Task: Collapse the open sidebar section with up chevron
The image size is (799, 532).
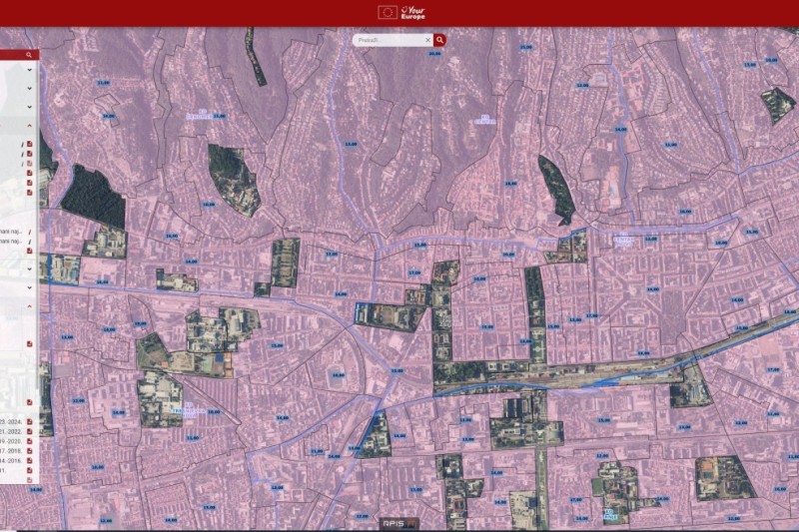Action: point(29,126)
